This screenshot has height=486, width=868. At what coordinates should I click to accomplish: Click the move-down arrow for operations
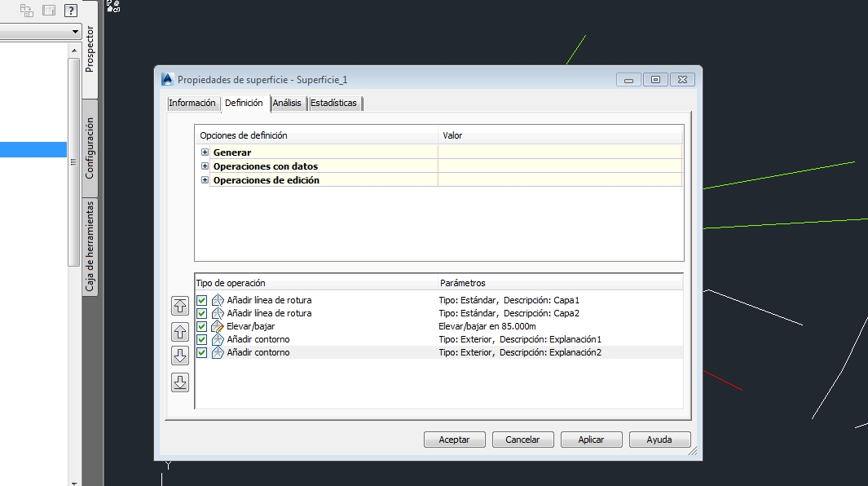tap(180, 353)
